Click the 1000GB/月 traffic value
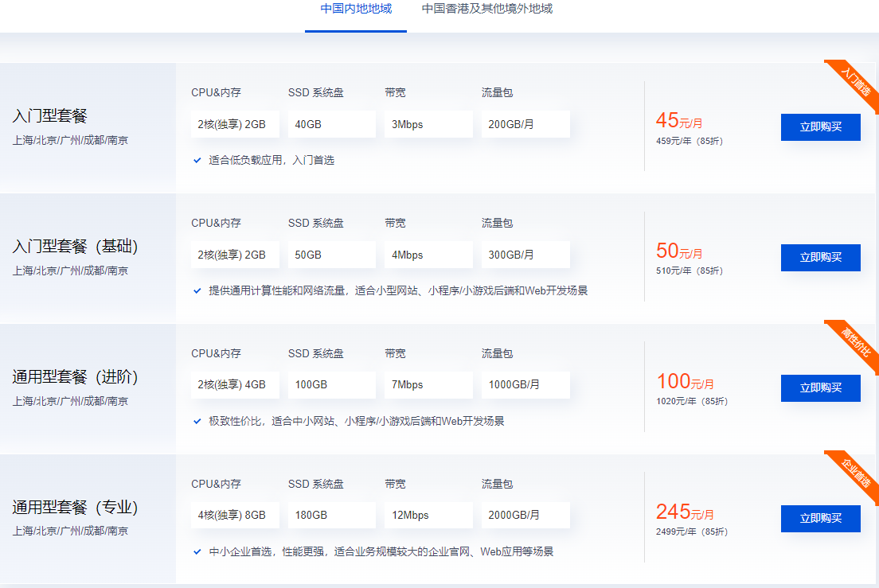The width and height of the screenshot is (879, 588). [x=525, y=385]
